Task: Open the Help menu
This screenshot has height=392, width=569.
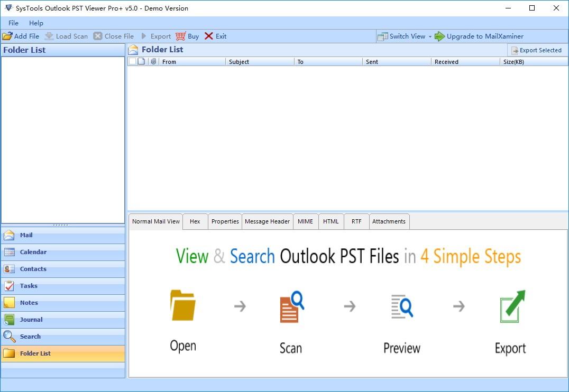Action: tap(36, 23)
